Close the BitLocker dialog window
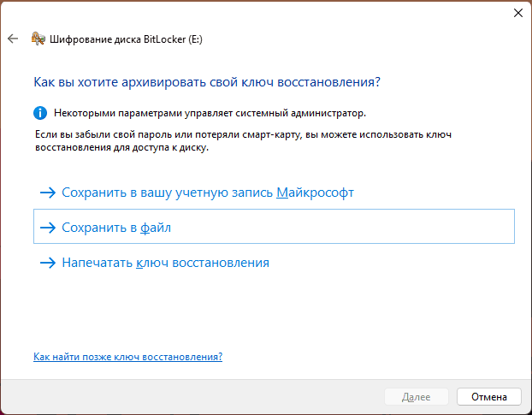This screenshot has height=415, width=532. click(x=517, y=13)
